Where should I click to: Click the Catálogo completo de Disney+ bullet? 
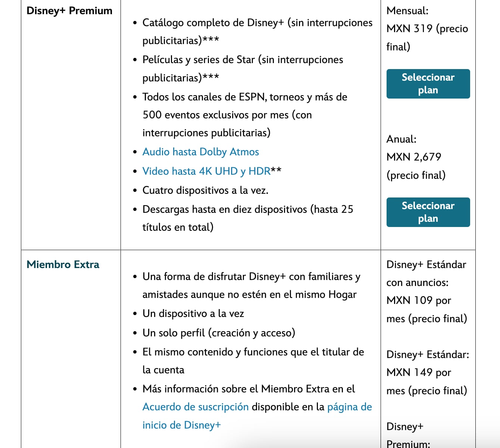257,31
